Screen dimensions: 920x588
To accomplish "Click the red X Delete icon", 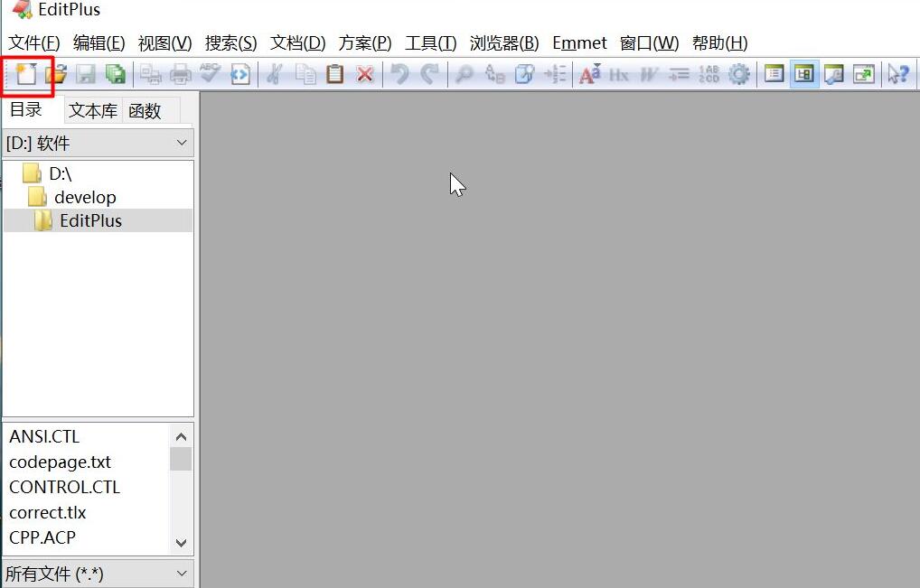I will (x=365, y=74).
